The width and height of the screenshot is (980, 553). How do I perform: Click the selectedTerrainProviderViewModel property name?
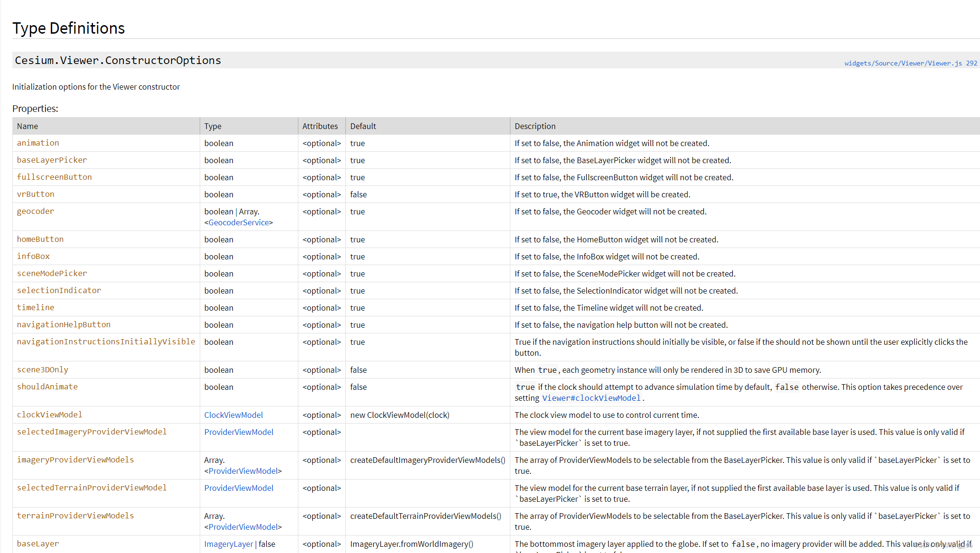[x=92, y=488]
